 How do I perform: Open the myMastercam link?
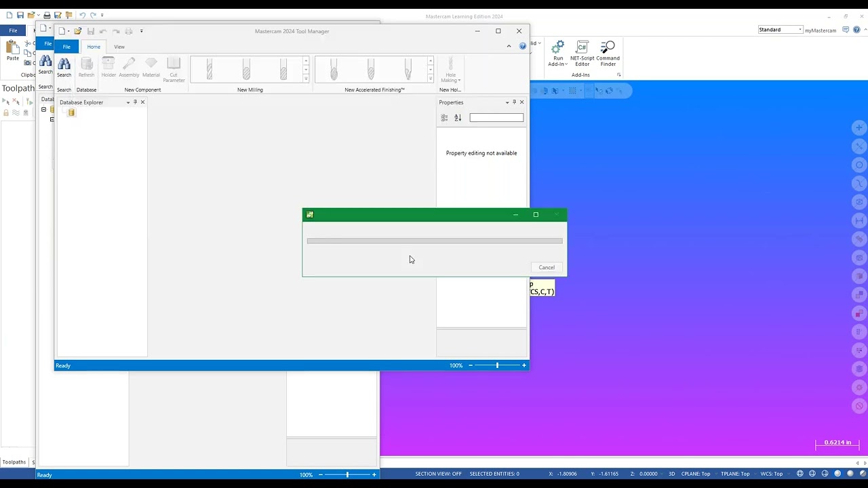click(821, 30)
